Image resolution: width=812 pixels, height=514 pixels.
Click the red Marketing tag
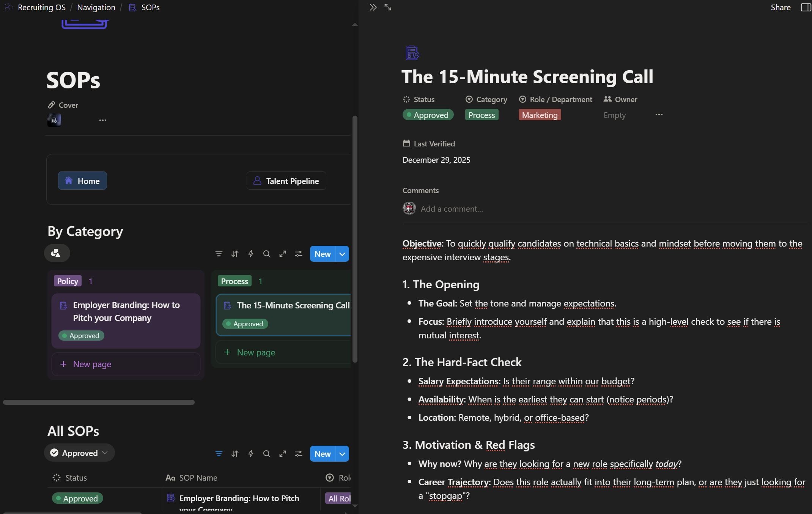539,115
